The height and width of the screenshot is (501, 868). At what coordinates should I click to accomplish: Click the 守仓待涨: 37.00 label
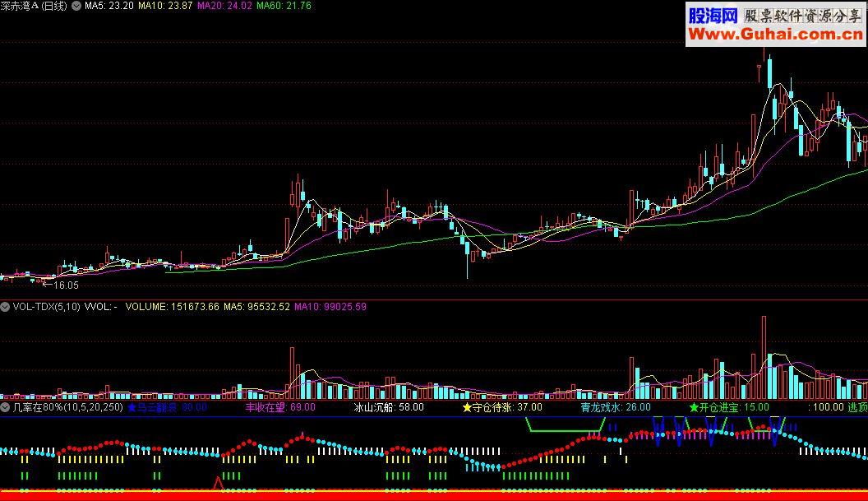[x=503, y=407]
